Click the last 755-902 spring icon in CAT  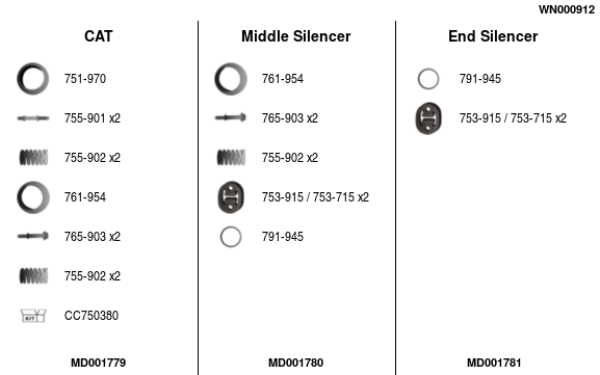[34, 276]
